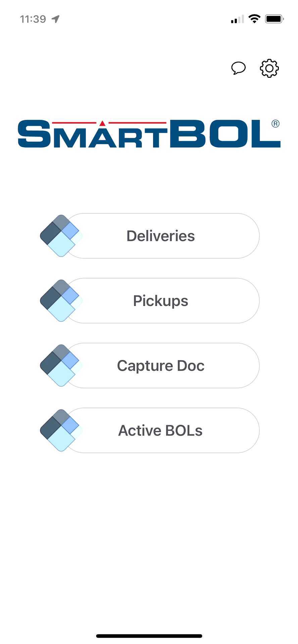
Task: Open the settings gear icon
Action: tap(268, 68)
